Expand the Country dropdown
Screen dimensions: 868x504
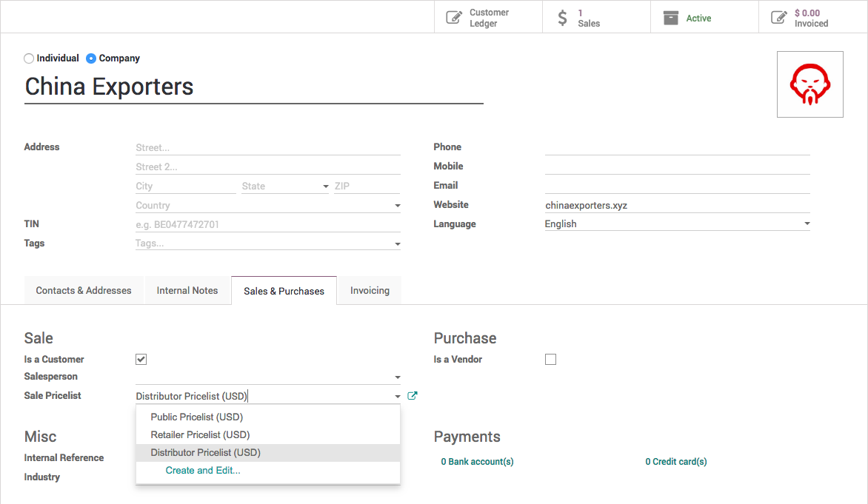(397, 206)
